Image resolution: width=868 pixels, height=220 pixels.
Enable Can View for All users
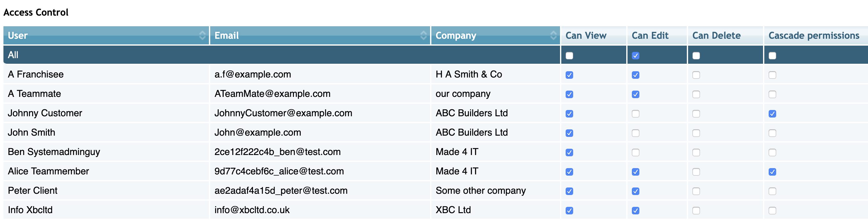pyautogui.click(x=569, y=56)
